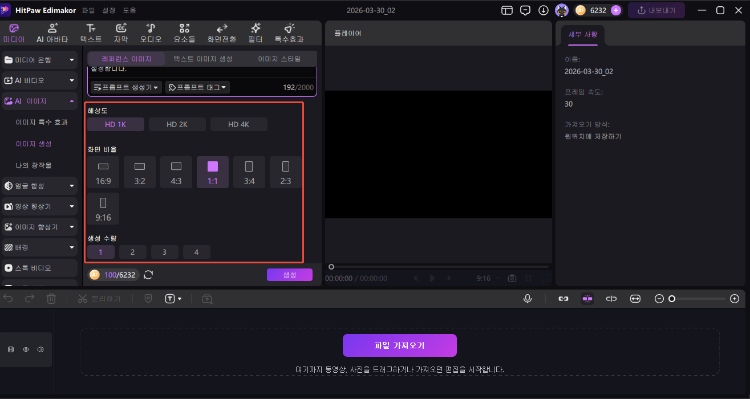Open the 미디어 (Media) tool tab
The width and height of the screenshot is (750, 399).
click(13, 33)
